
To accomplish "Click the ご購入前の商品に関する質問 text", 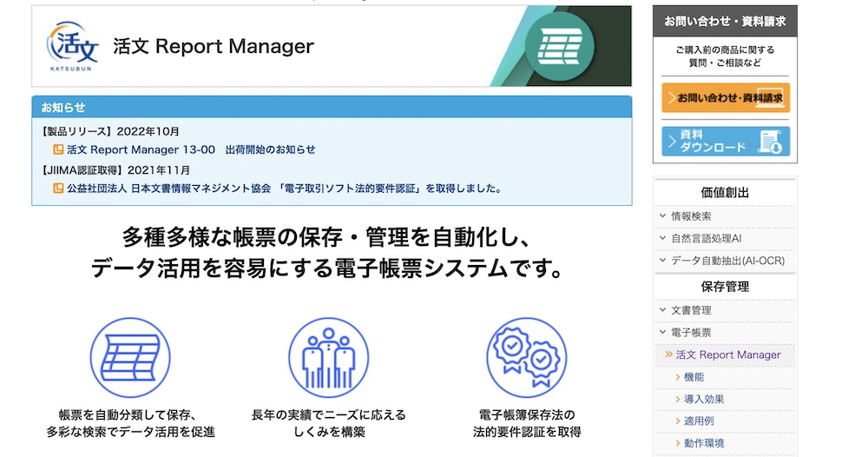I will 725,56.
